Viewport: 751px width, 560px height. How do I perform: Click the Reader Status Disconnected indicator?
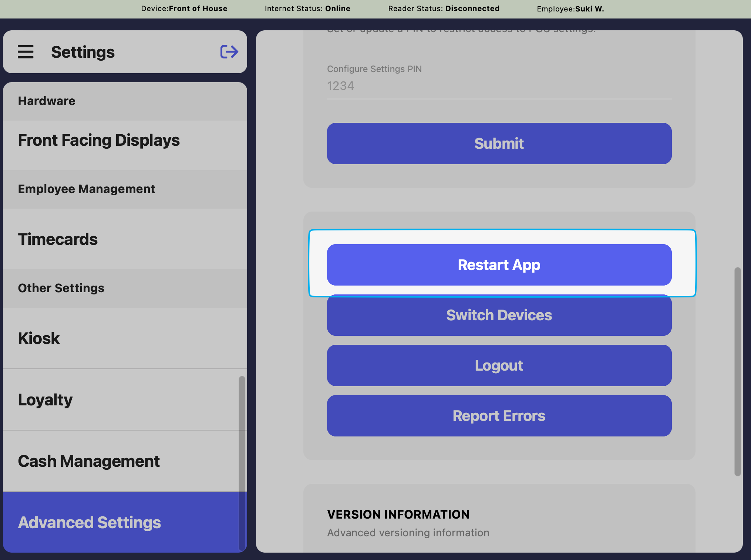click(444, 9)
